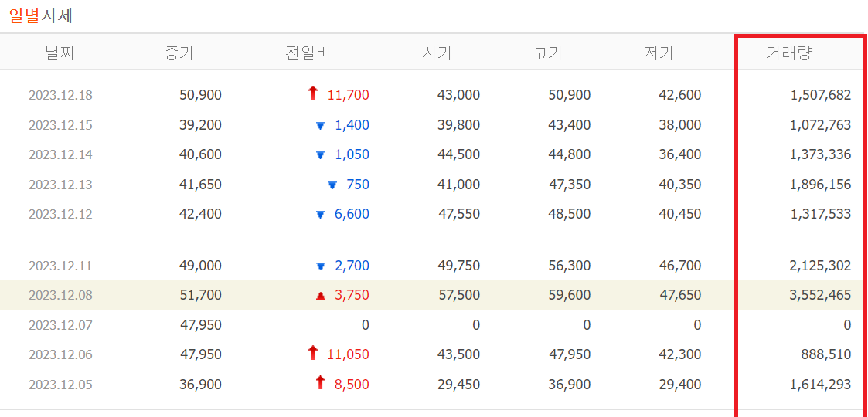Click the 50,900 closing price for 2023.12.18
Viewport: 868px width, 417px height.
tap(200, 96)
